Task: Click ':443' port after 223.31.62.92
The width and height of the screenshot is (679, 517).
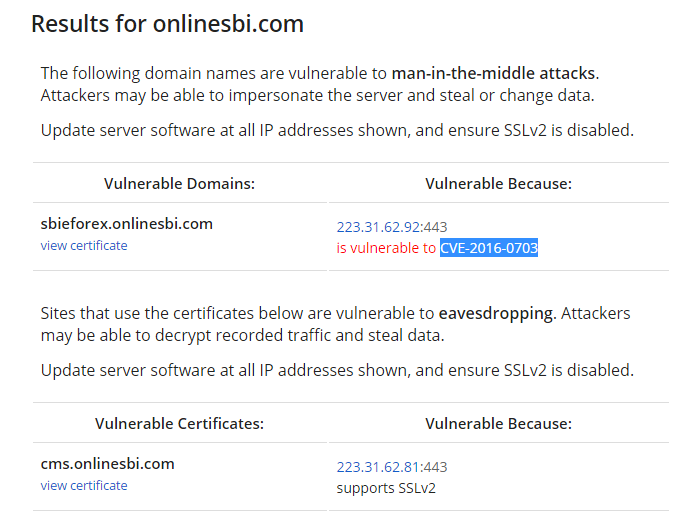Action: pos(435,227)
